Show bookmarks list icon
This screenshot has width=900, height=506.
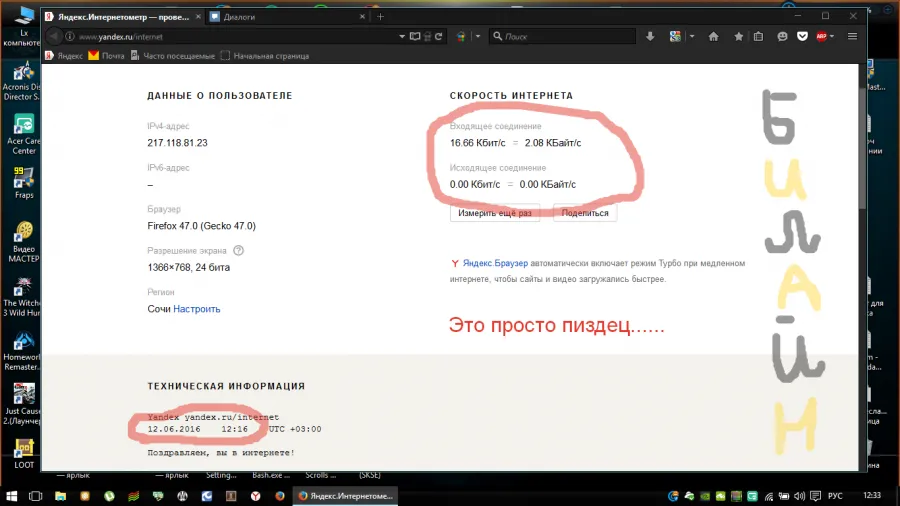(758, 36)
